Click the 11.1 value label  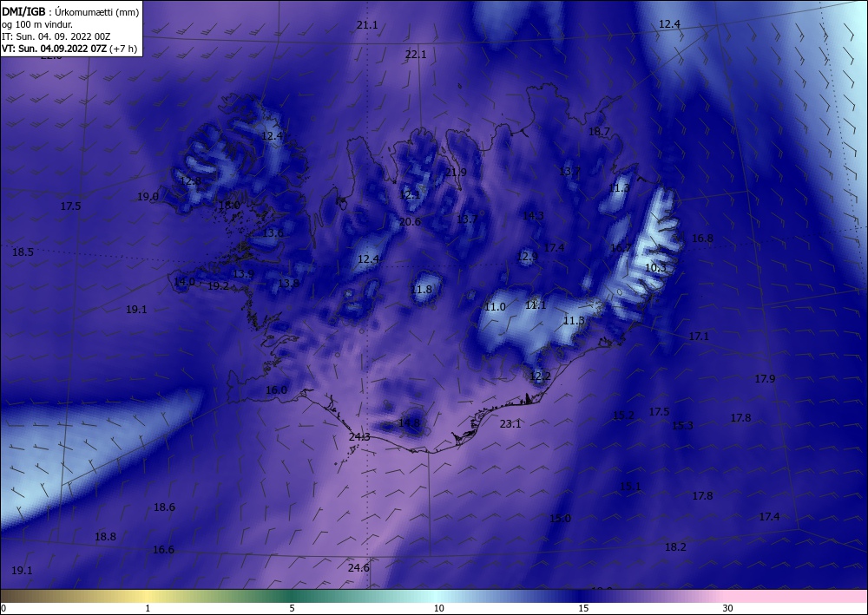click(536, 304)
